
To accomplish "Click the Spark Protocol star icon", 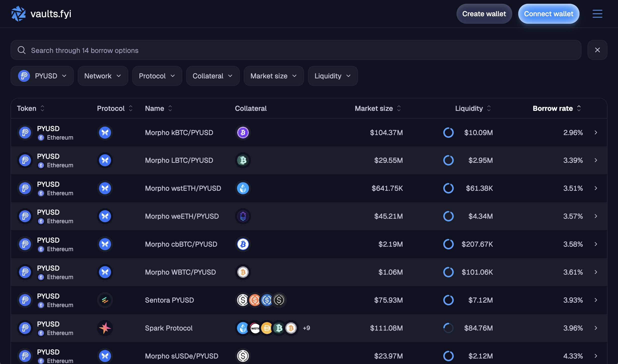I will tap(105, 328).
